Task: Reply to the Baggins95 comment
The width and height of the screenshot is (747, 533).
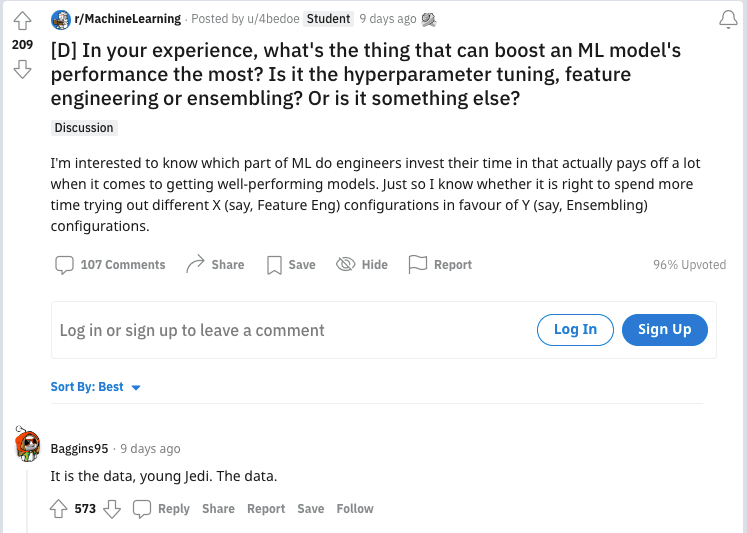Action: (x=162, y=508)
